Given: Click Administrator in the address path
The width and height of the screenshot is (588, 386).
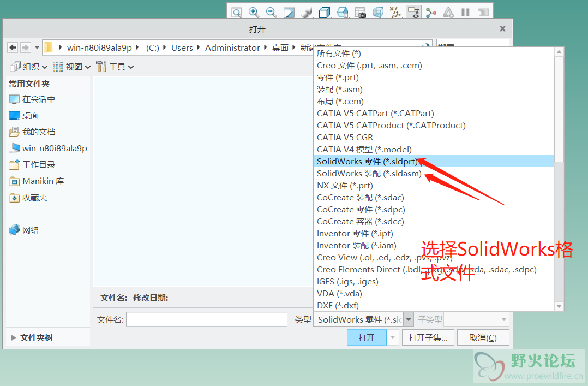Looking at the screenshot, I should 232,48.
